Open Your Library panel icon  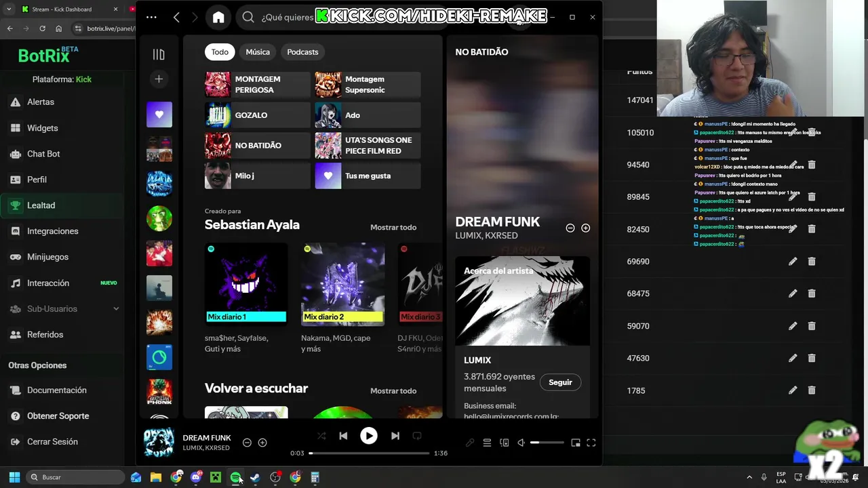tap(159, 54)
